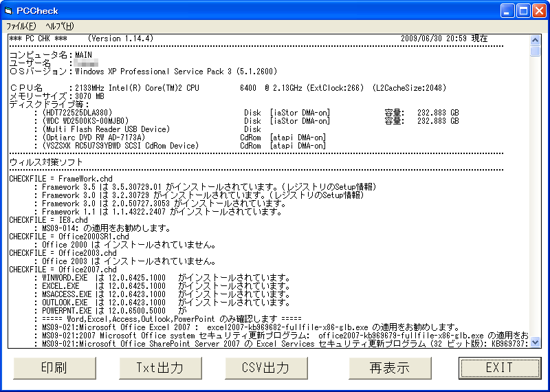Screen dimensions: 550x392
Task: Click 'CHECKFILE = Office2007.chd' line
Action: pyautogui.click(x=63, y=270)
